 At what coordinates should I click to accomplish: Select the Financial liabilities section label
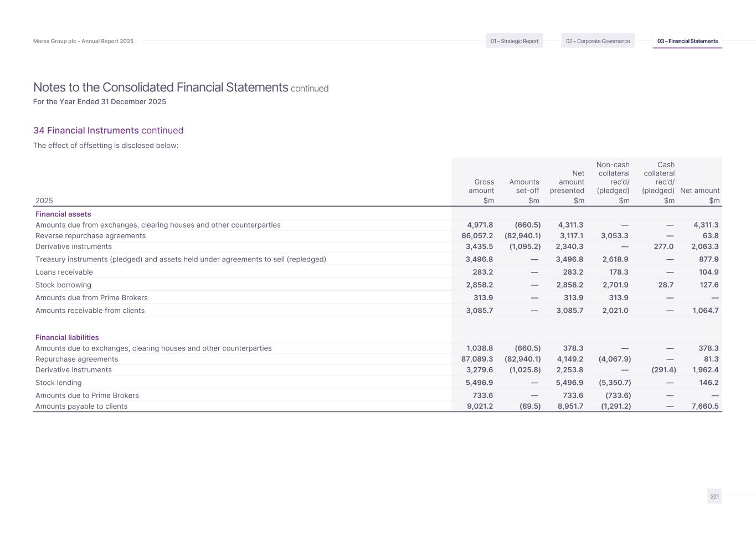67,338
